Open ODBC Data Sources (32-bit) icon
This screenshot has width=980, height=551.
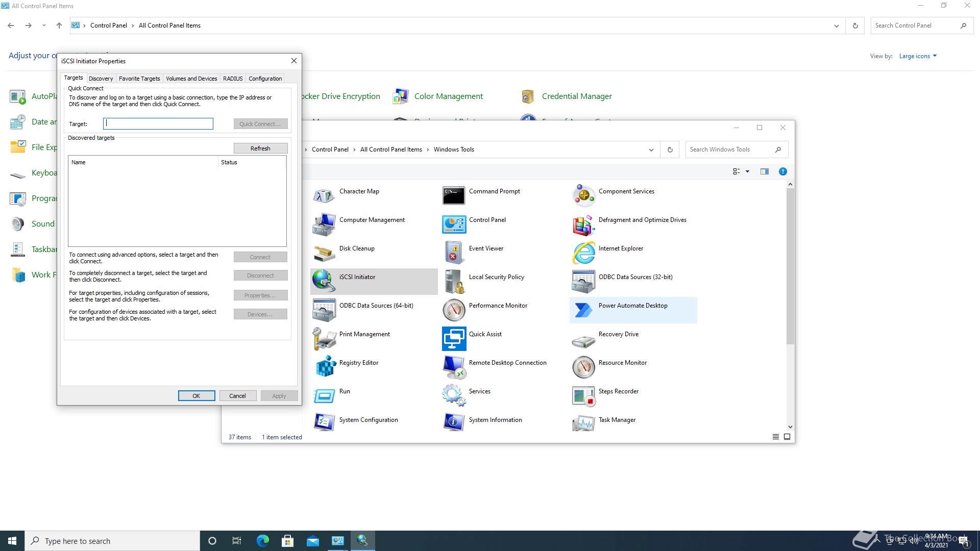pyautogui.click(x=583, y=281)
